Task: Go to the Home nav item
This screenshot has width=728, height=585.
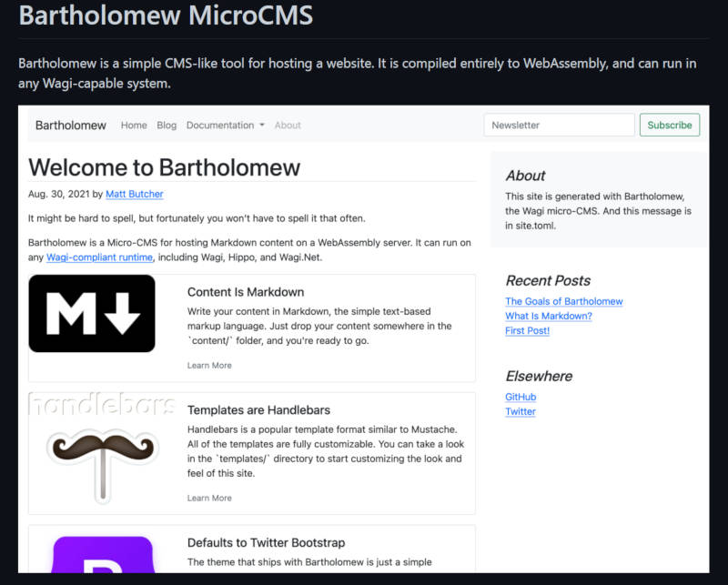Action: click(134, 126)
